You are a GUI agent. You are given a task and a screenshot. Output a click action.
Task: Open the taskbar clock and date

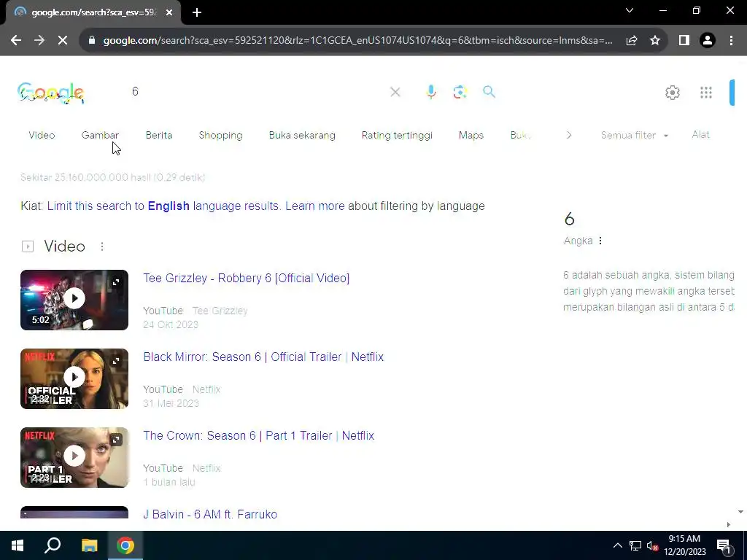pyautogui.click(x=684, y=545)
